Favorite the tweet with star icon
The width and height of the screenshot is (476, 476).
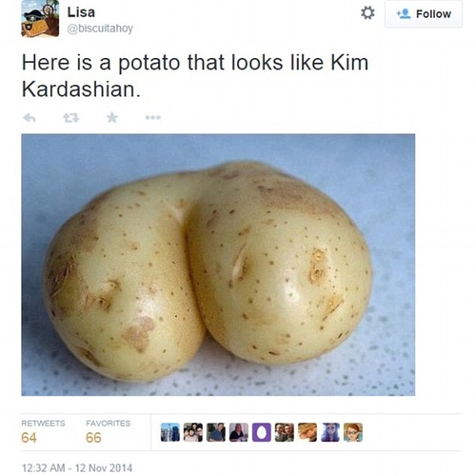(112, 117)
